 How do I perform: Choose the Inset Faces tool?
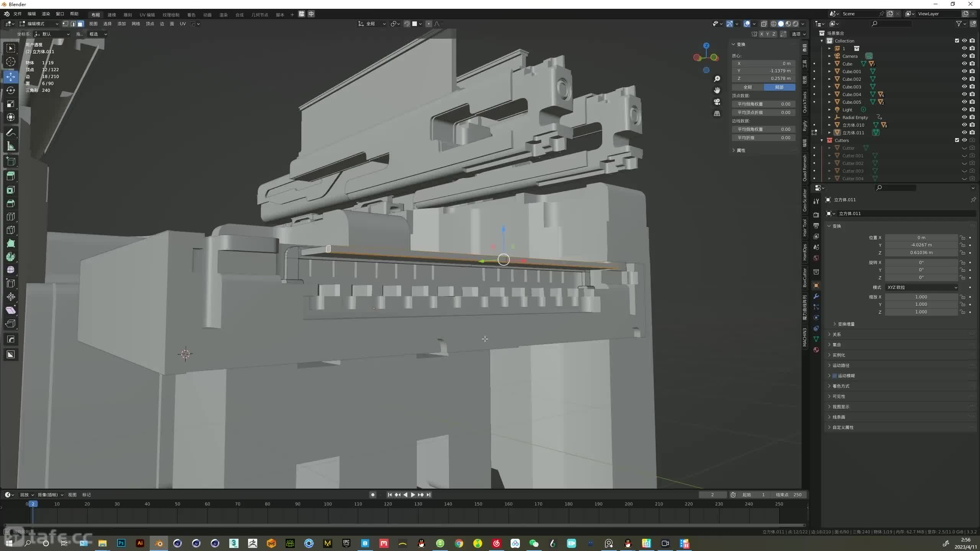tap(11, 190)
